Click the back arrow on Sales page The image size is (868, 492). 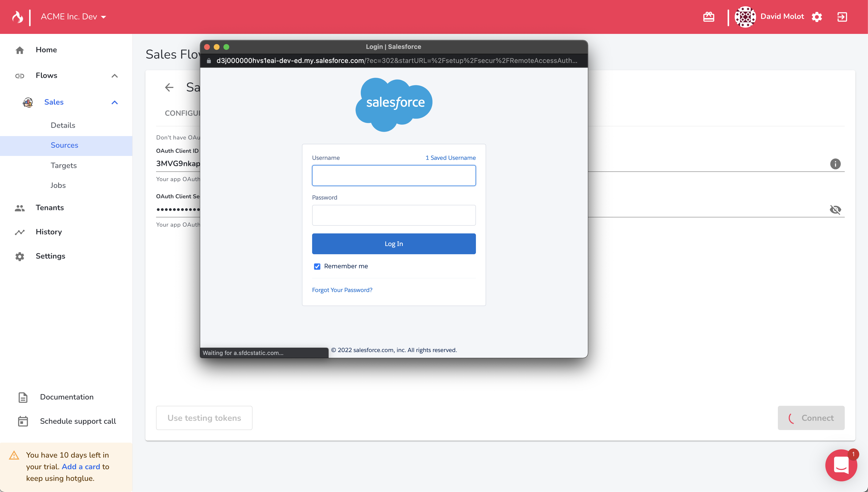pos(169,87)
